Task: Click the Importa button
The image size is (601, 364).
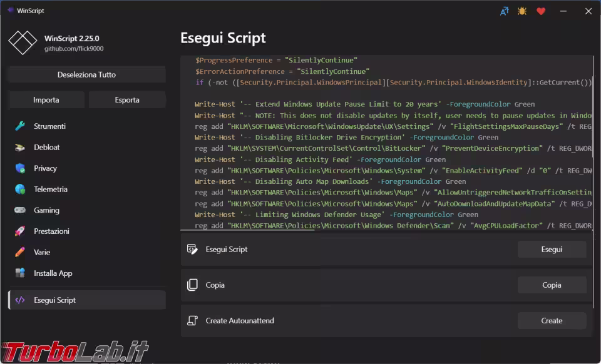Action: (x=46, y=100)
